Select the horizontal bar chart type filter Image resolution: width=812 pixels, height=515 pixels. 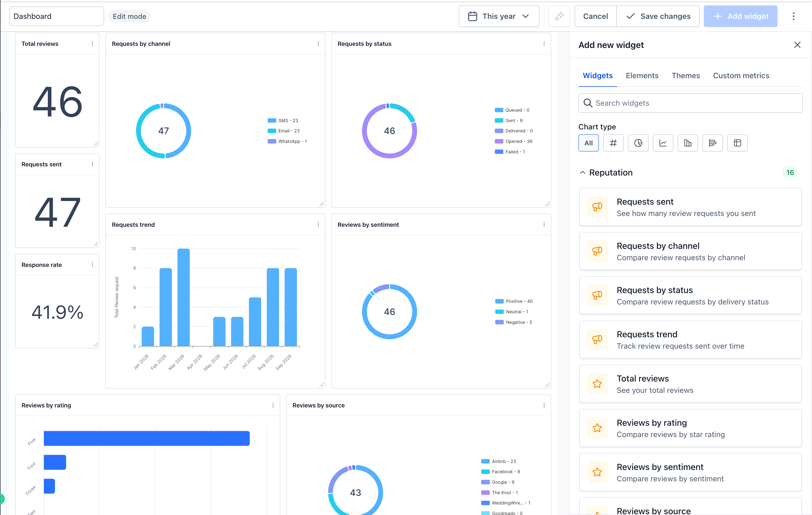pos(712,143)
